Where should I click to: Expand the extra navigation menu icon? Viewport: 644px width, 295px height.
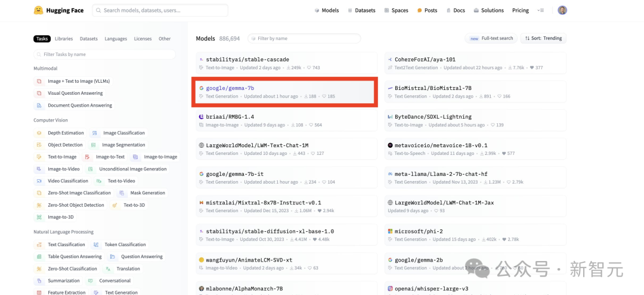click(540, 10)
